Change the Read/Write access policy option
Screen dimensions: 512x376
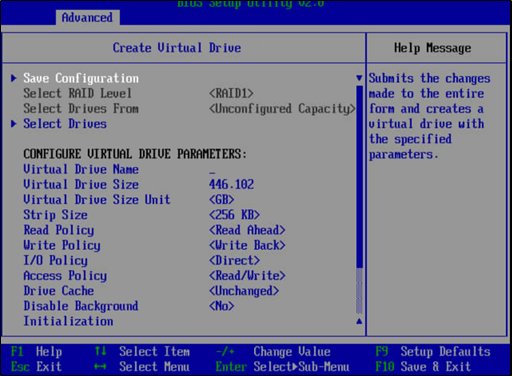click(x=247, y=276)
